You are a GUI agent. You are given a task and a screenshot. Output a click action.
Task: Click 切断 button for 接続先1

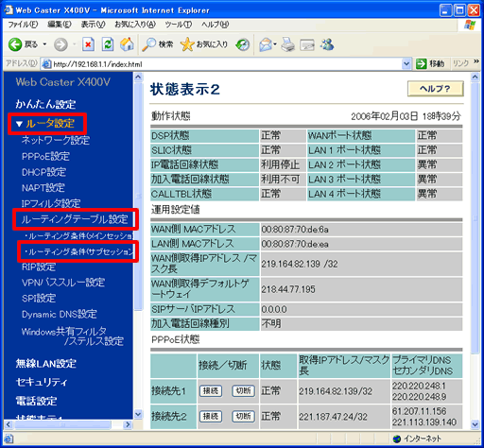[244, 391]
